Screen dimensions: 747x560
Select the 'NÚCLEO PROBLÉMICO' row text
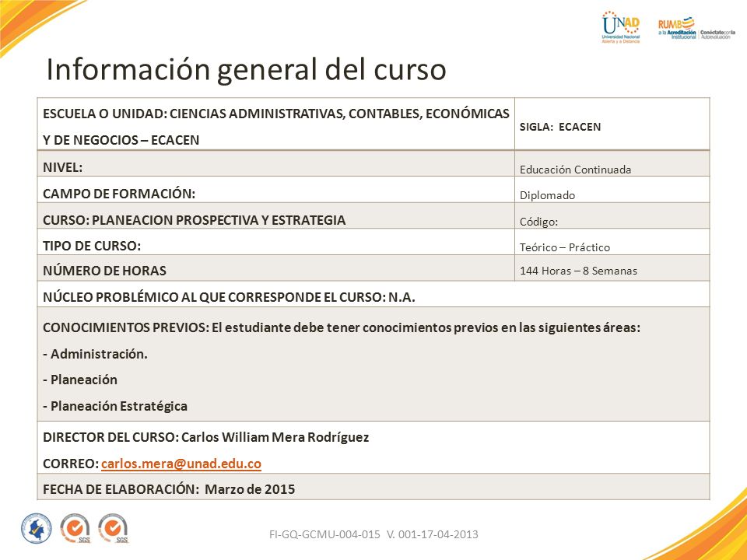click(229, 297)
